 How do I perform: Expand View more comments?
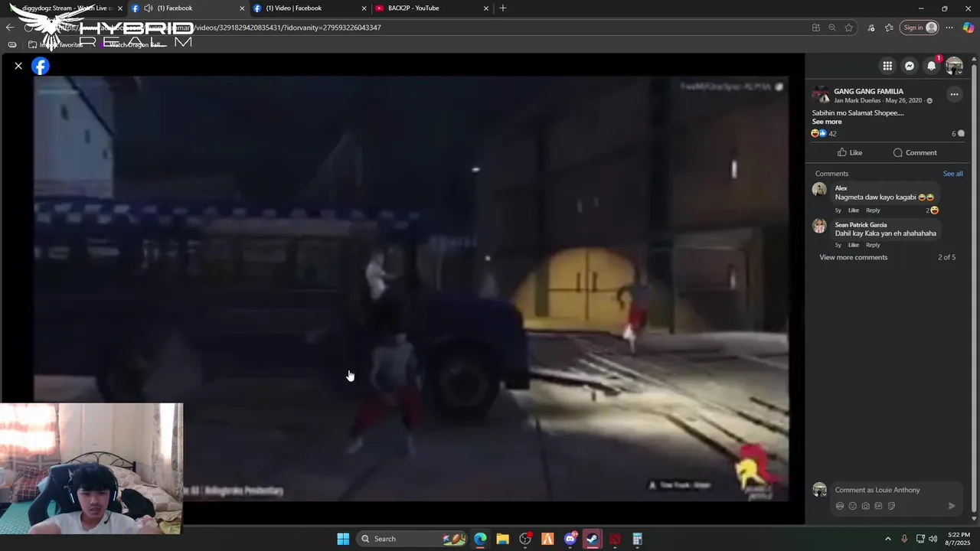[x=853, y=257]
